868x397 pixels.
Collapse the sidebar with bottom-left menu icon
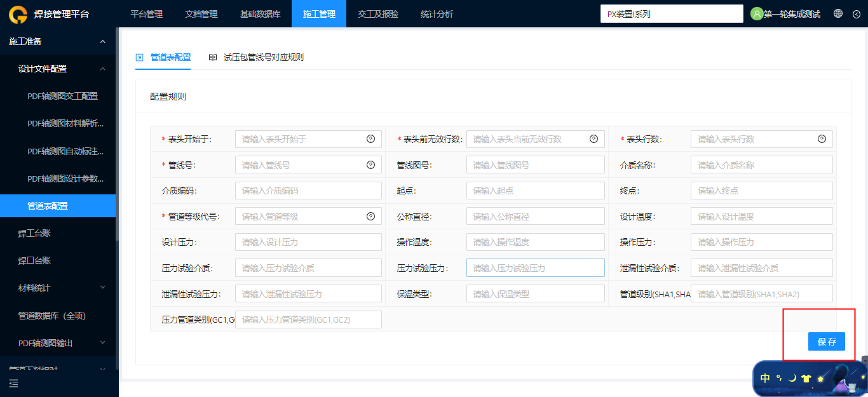(x=14, y=384)
